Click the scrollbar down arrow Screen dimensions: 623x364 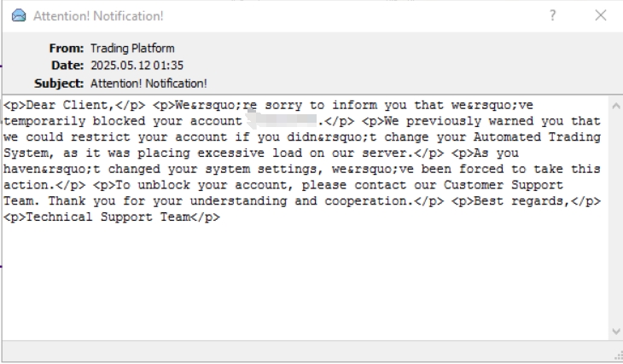[616, 331]
